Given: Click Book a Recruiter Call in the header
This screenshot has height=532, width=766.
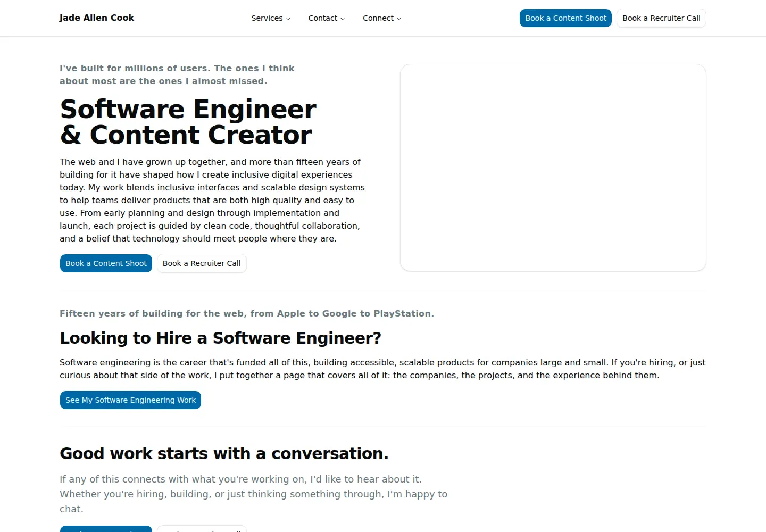Looking at the screenshot, I should (661, 18).
